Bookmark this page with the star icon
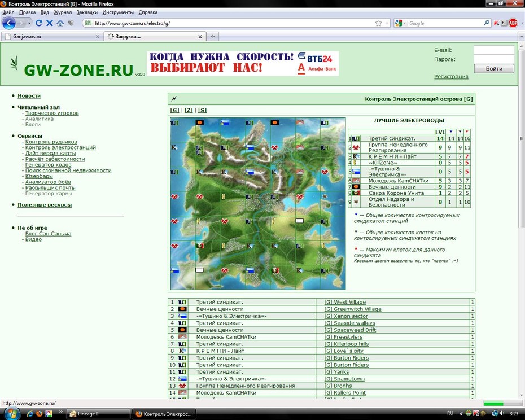Screen dimensions: 525x420 click(x=378, y=23)
